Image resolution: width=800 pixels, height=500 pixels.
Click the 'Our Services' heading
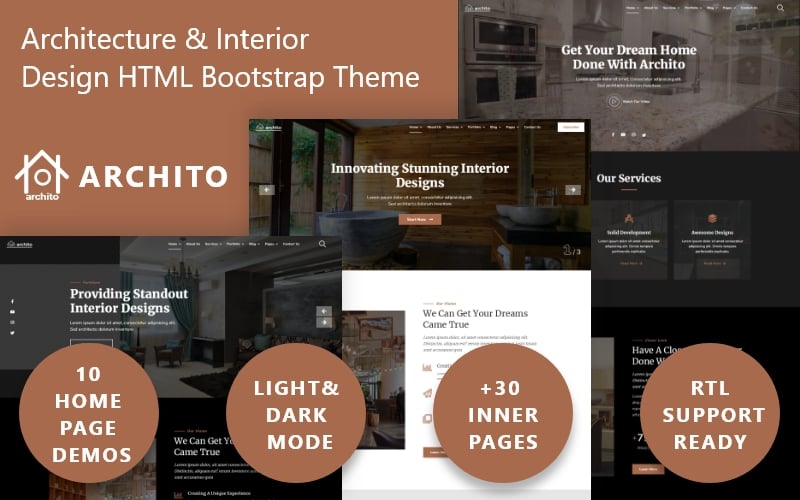click(629, 178)
